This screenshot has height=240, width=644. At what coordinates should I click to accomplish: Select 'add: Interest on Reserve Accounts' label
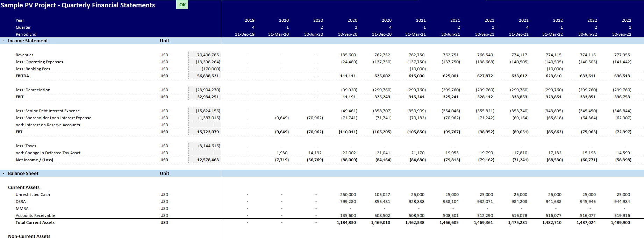48,125
